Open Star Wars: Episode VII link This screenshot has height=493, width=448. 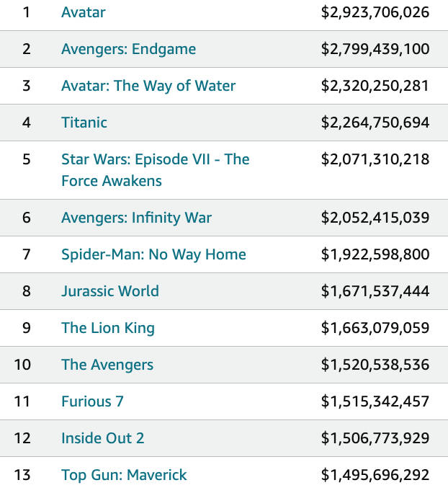pyautogui.click(x=155, y=159)
